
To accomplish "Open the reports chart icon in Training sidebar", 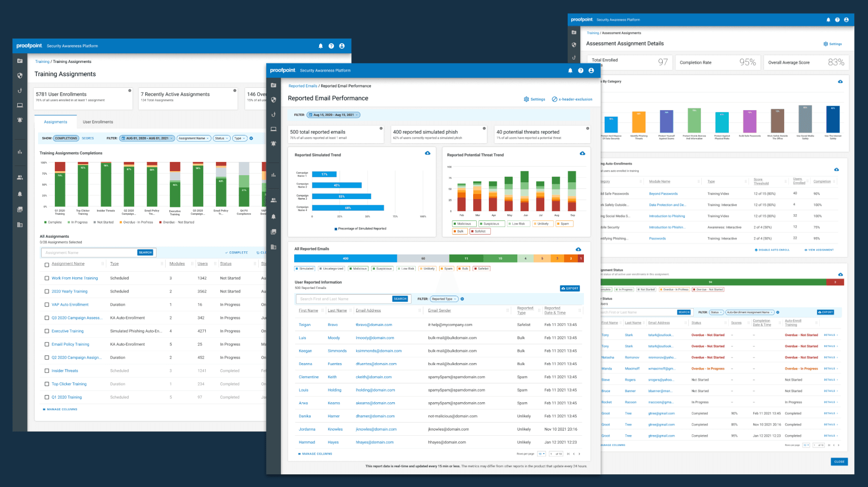I will [x=20, y=151].
